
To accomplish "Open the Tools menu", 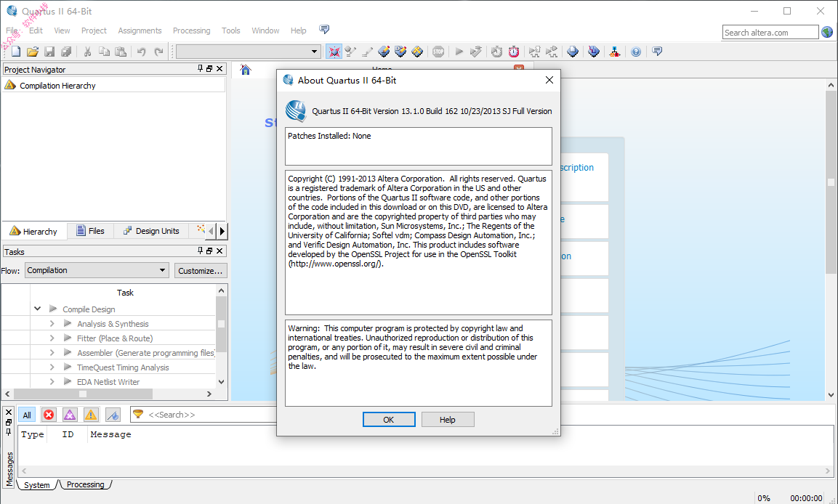I will coord(231,31).
